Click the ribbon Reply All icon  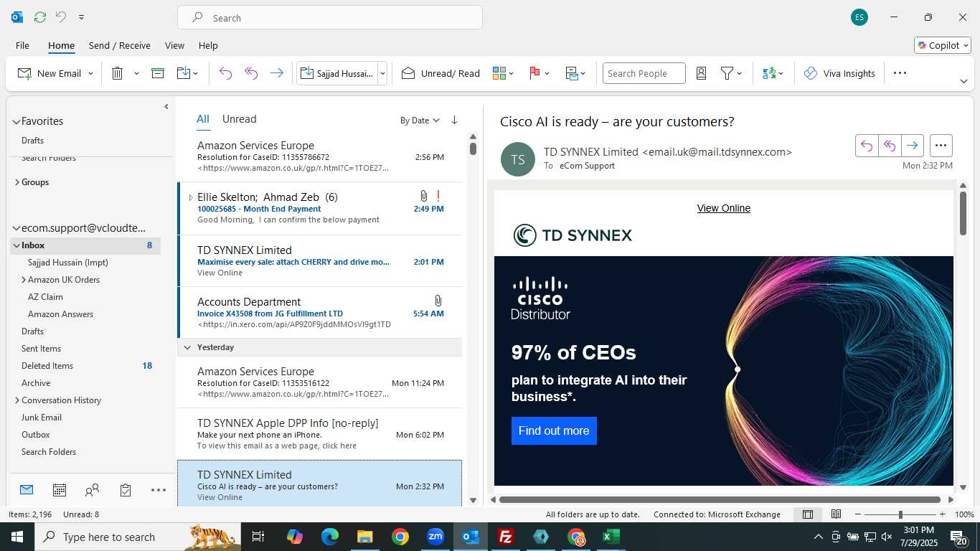[x=251, y=73]
